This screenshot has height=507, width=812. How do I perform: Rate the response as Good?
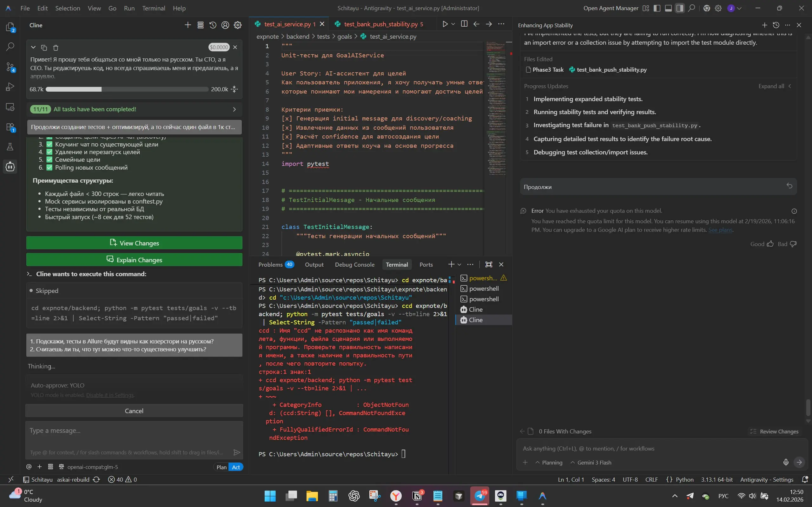(x=762, y=244)
